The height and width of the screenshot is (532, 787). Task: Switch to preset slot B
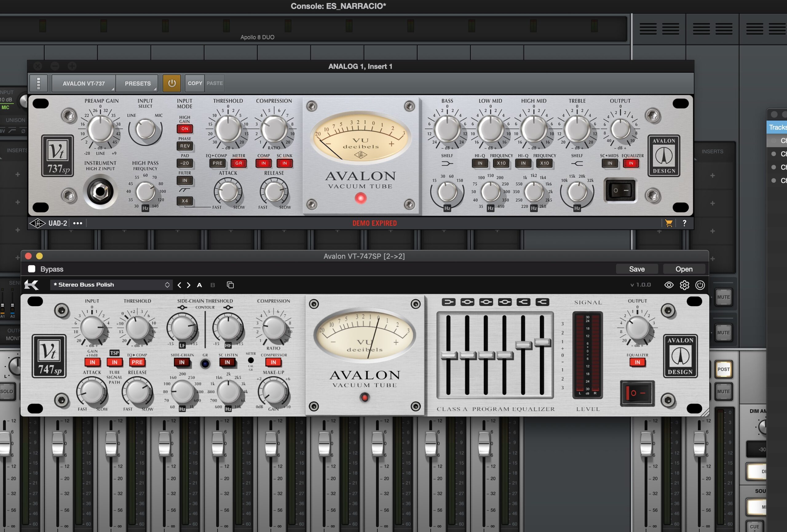(x=213, y=285)
